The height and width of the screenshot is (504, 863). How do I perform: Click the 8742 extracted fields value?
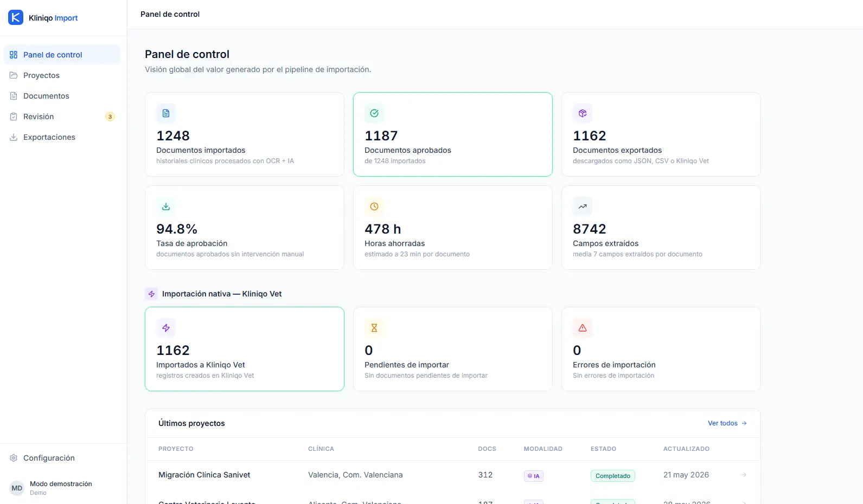[x=590, y=229]
